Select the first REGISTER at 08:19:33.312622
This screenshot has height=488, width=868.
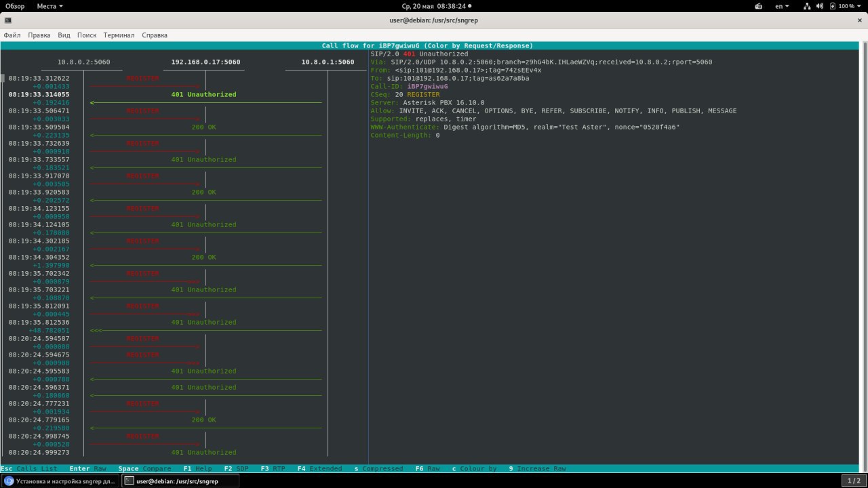(x=142, y=79)
